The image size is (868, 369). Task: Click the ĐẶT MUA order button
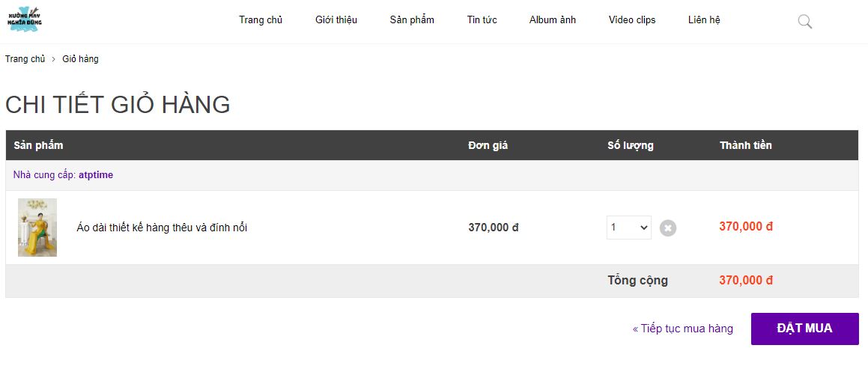coord(805,329)
